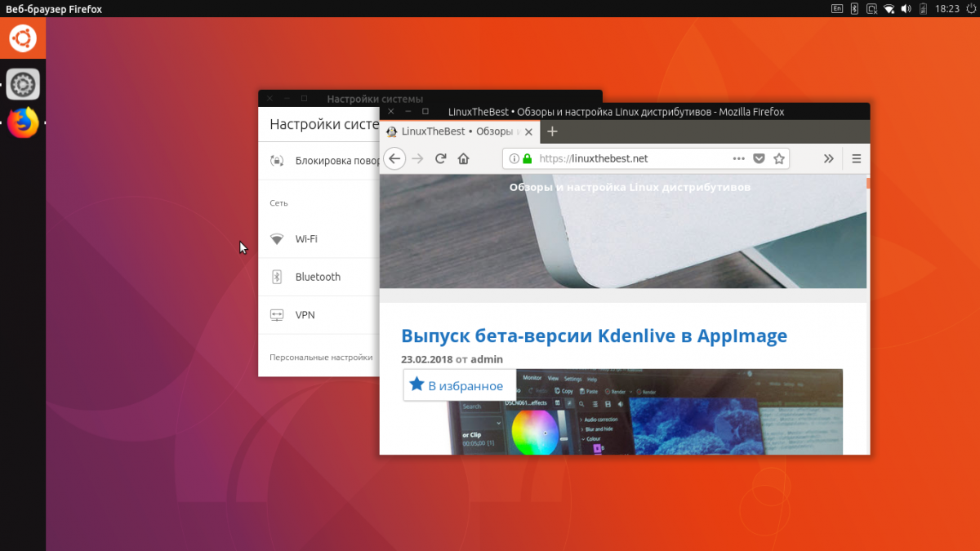Open the Bluetooth indicator in top panel
The image size is (980, 551).
[855, 8]
